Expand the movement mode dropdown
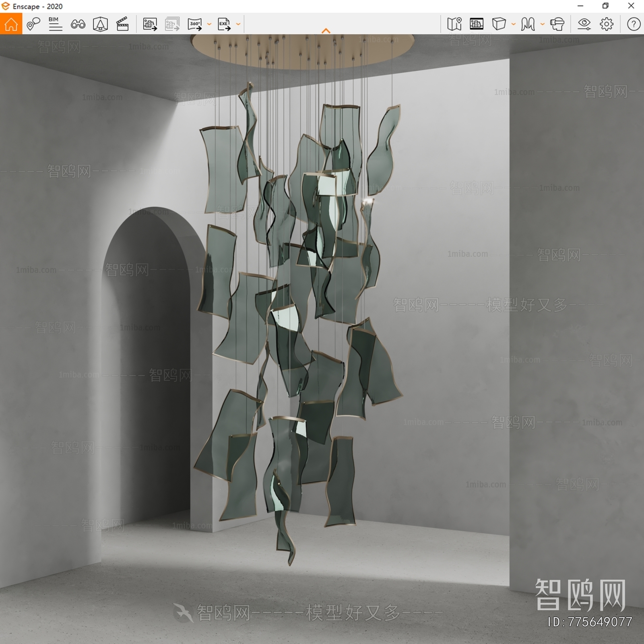 tap(543, 24)
